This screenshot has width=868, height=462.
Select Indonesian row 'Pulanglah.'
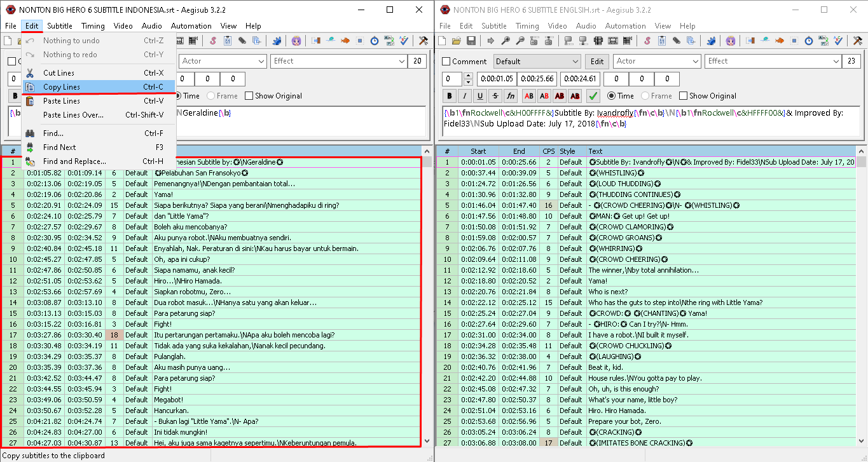(x=212, y=357)
